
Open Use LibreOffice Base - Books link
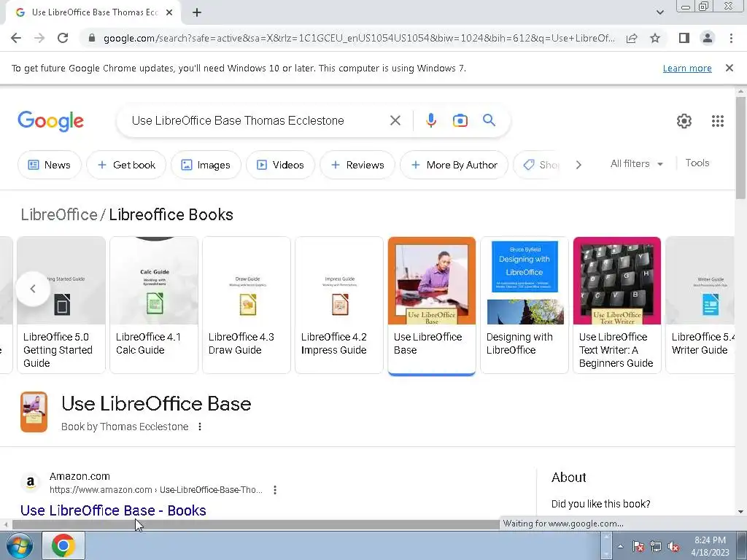pos(113,510)
